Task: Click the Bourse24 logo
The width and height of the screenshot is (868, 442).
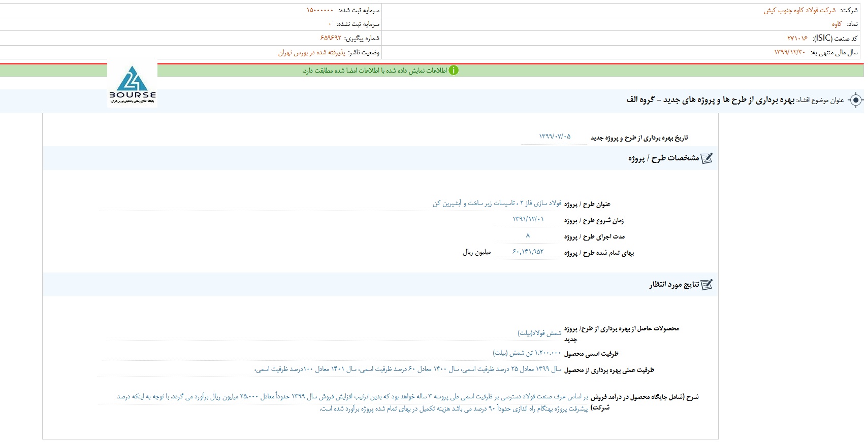Action: coord(133,85)
